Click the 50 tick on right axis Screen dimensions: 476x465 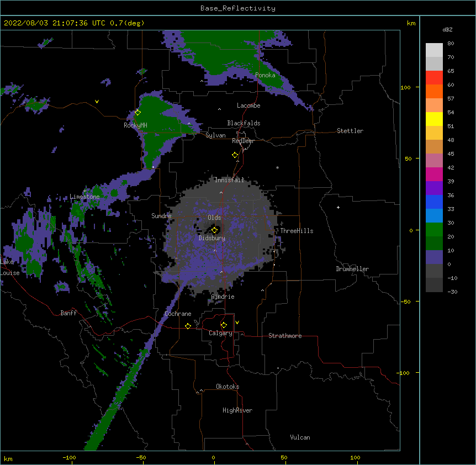(408, 158)
